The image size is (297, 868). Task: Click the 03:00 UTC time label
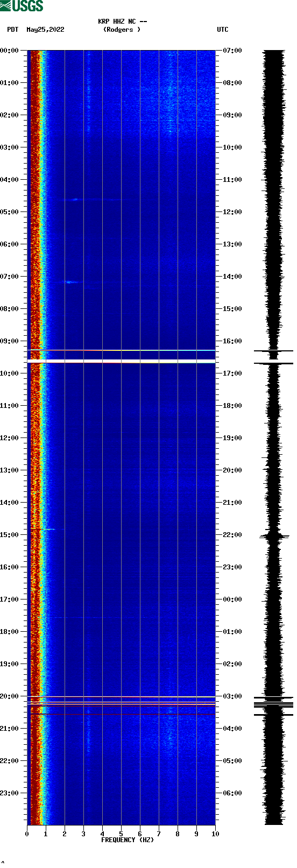point(232,696)
